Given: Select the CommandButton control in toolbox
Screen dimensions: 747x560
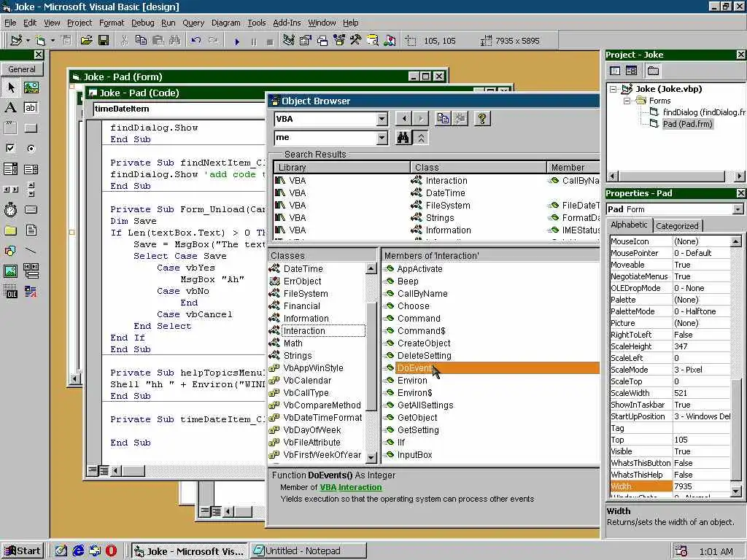Looking at the screenshot, I should coord(31,128).
